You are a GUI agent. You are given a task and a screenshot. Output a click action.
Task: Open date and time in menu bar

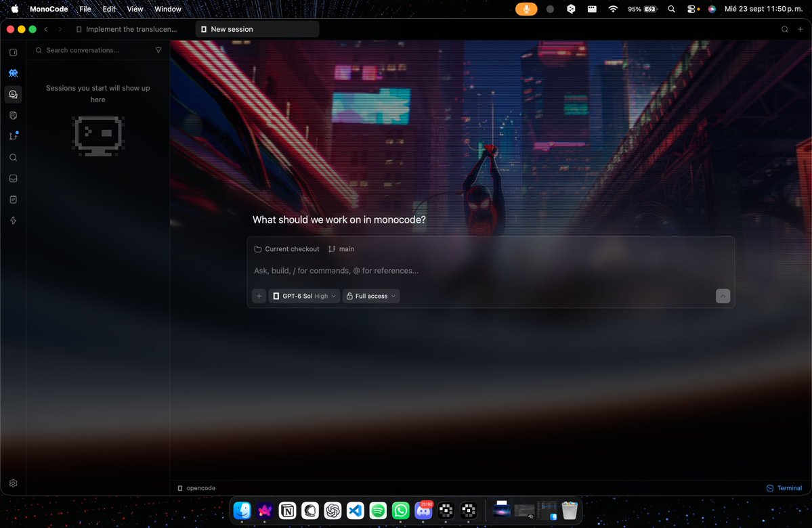coord(763,9)
